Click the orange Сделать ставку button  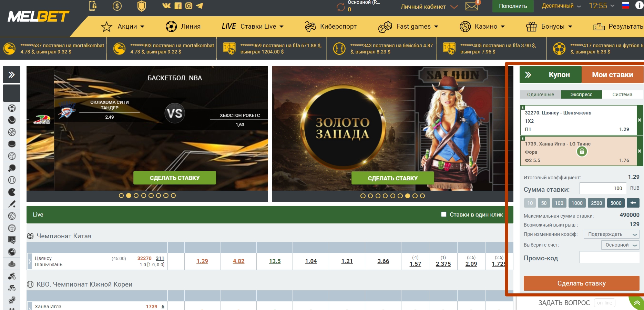click(x=581, y=283)
